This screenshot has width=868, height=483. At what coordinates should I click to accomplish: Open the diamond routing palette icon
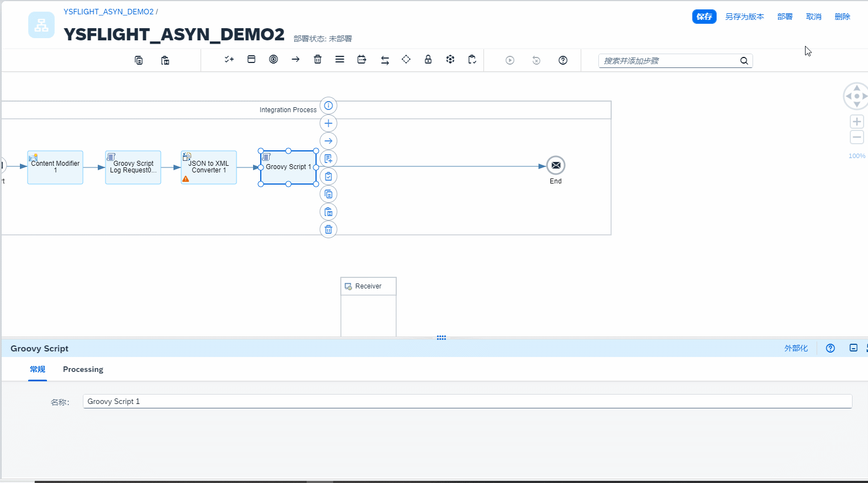pyautogui.click(x=406, y=60)
